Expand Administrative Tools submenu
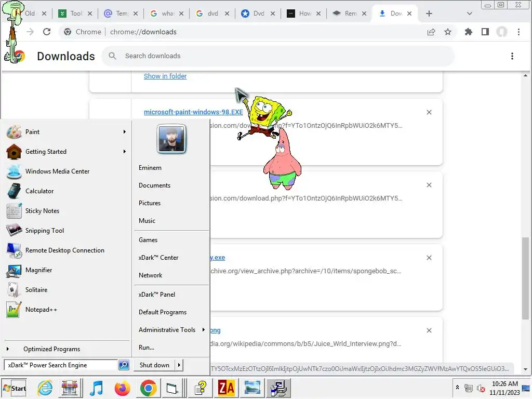This screenshot has width=532, height=399. 203,329
